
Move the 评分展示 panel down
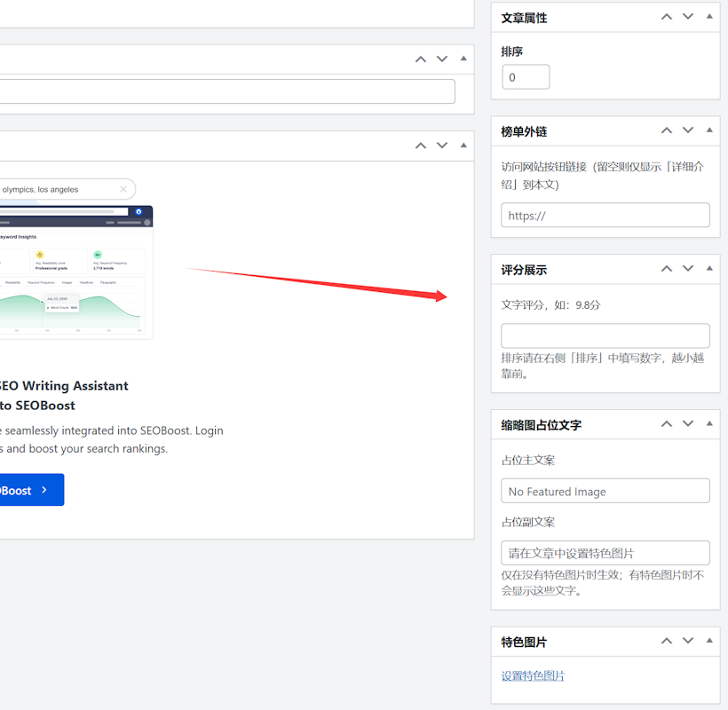[687, 269]
